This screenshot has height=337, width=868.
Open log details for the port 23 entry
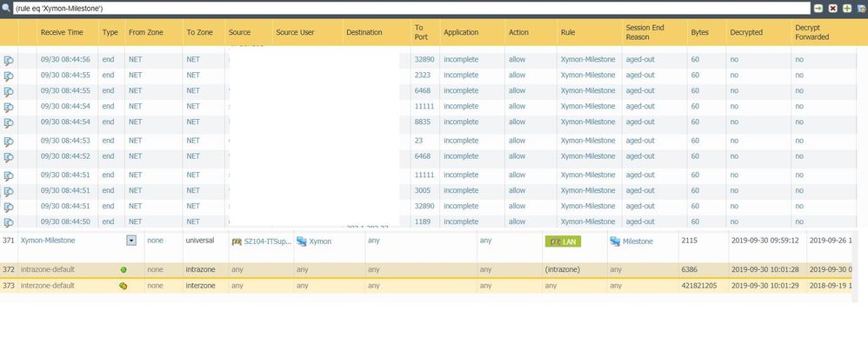(x=9, y=142)
